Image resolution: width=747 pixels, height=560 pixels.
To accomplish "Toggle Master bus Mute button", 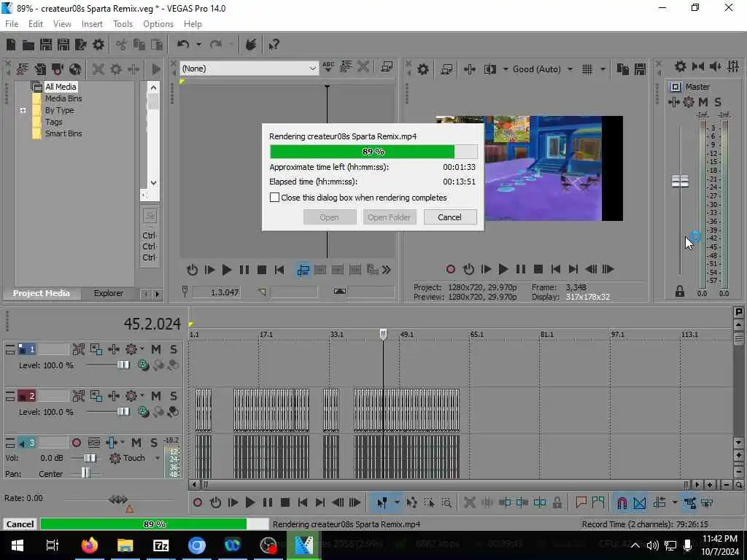I will 703,102.
